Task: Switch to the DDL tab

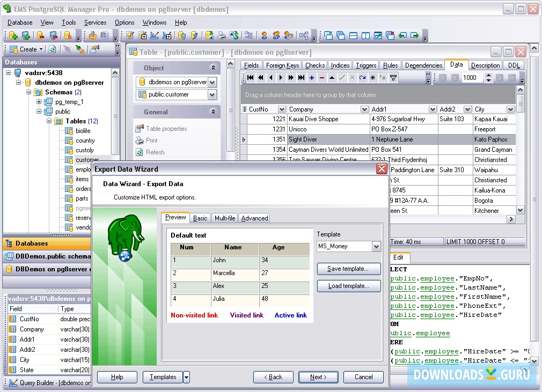Action: [514, 65]
